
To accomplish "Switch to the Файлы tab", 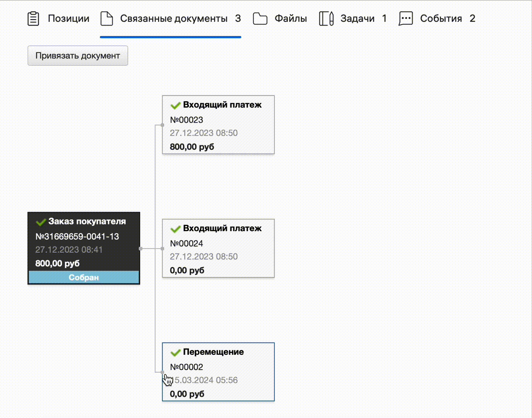I will coord(290,19).
